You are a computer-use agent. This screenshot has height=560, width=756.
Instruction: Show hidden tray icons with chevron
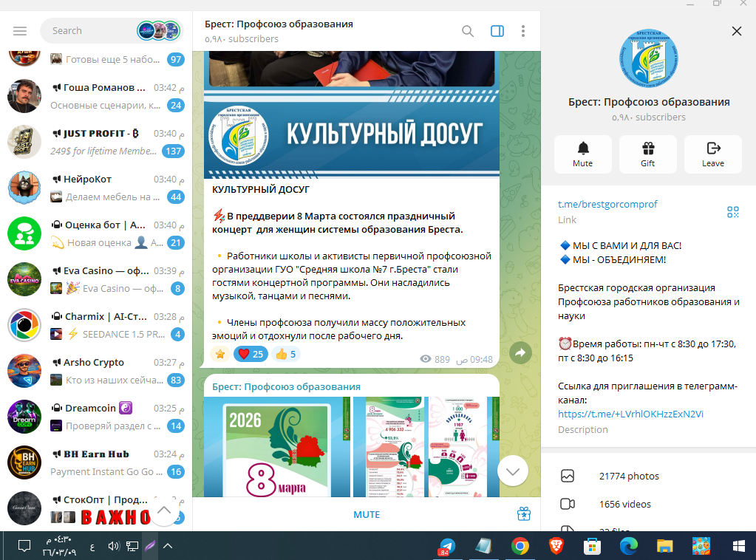click(x=168, y=546)
